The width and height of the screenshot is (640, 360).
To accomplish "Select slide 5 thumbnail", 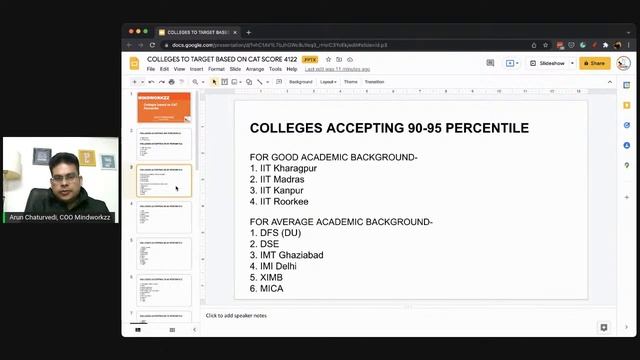I will (164, 254).
